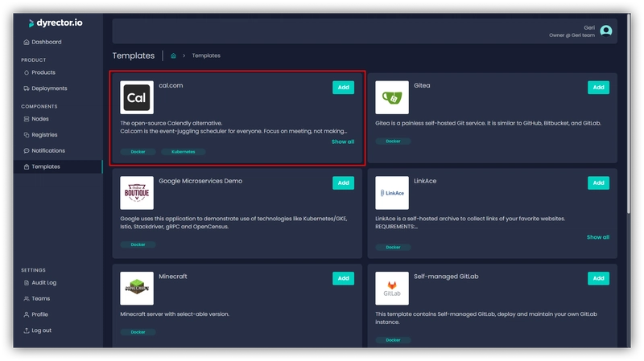The image size is (644, 361).
Task: Click the Templates icon in sidebar
Action: [27, 166]
